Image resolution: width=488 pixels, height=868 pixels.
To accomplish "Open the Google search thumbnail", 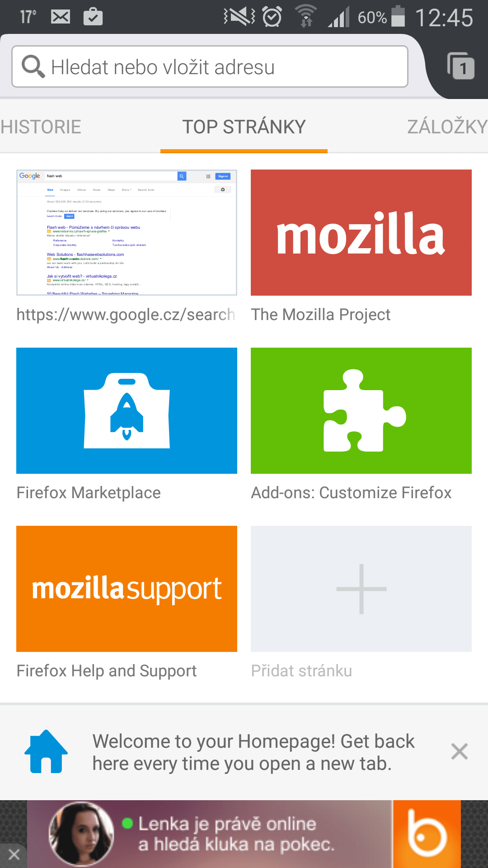I will 127,232.
